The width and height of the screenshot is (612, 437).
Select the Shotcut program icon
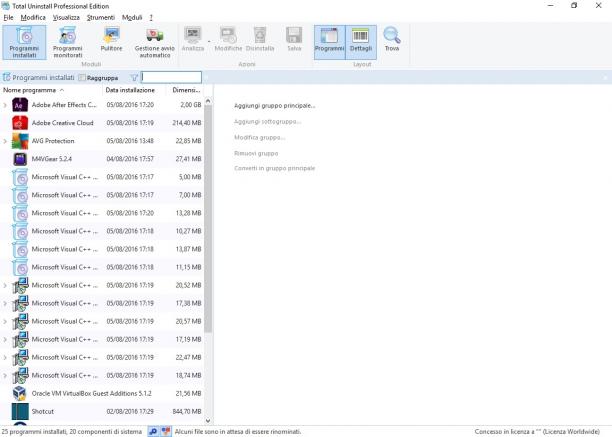[20, 411]
